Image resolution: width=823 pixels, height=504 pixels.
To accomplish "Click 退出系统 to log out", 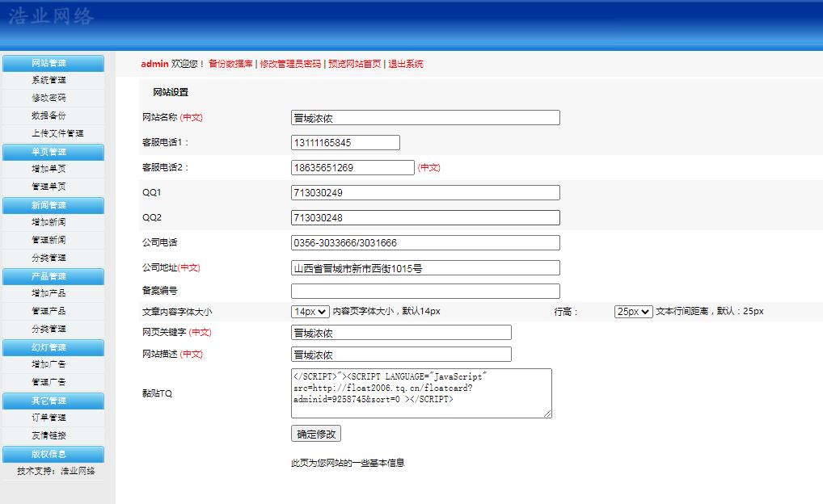I will (x=406, y=64).
